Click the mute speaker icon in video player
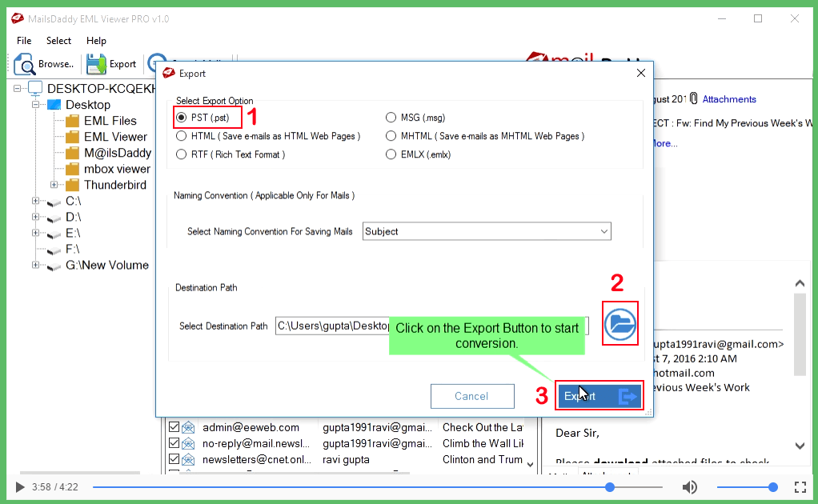 click(x=689, y=486)
